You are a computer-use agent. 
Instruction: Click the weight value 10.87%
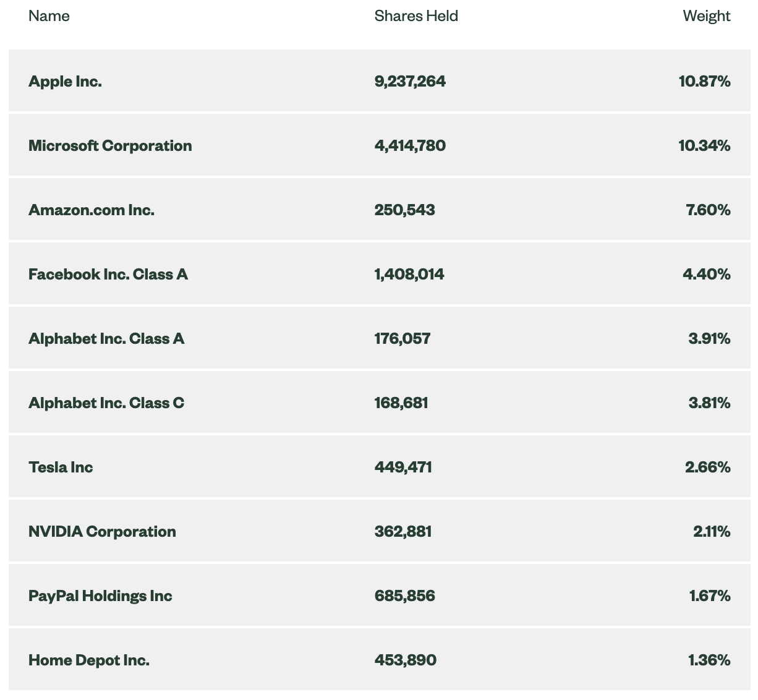[x=705, y=81]
